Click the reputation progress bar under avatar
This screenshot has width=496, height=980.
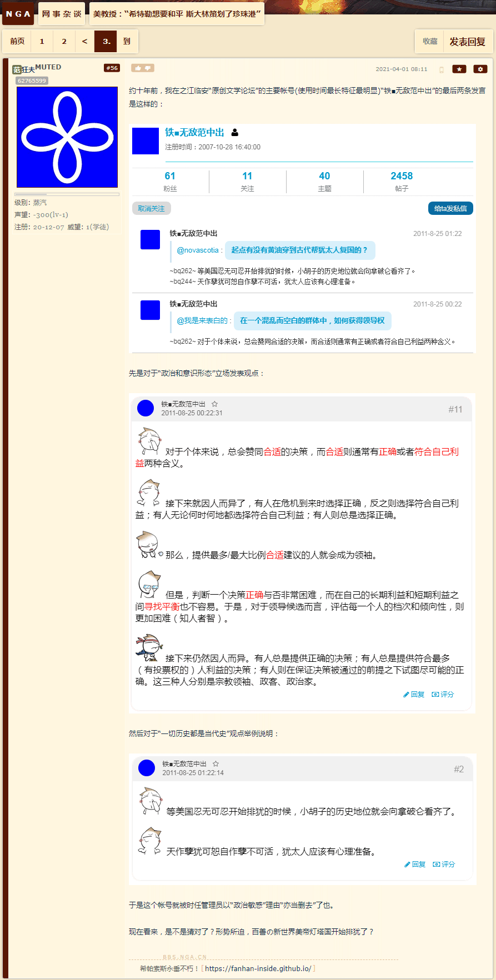point(67,194)
